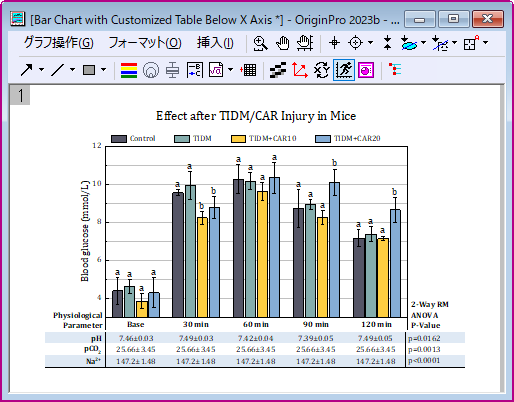This screenshot has height=402, width=514.
Task: Select the Annotation target tool
Action: click(x=355, y=43)
